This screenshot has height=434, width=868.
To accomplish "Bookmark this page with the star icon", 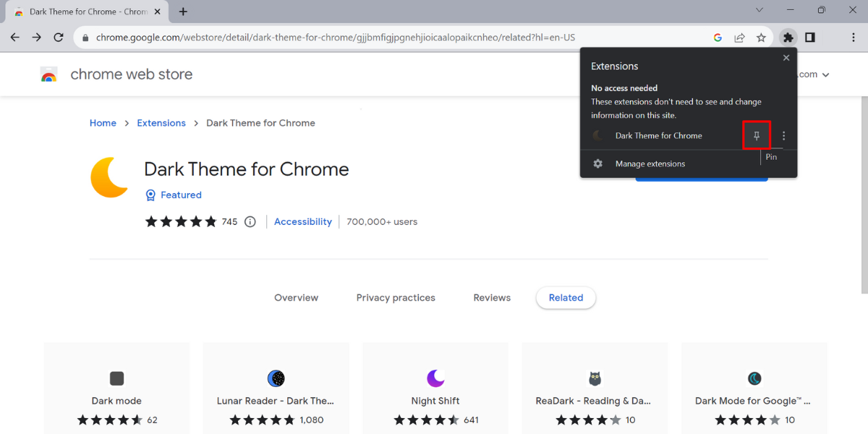I will [761, 37].
